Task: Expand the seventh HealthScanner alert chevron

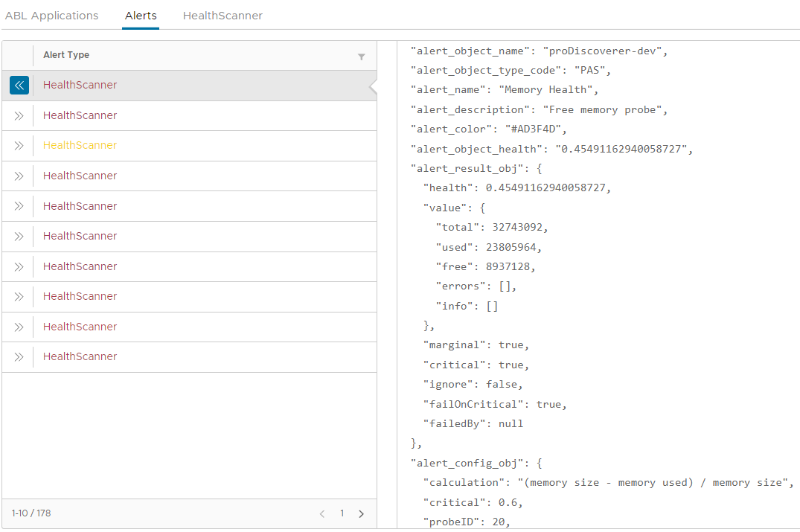Action: point(19,266)
